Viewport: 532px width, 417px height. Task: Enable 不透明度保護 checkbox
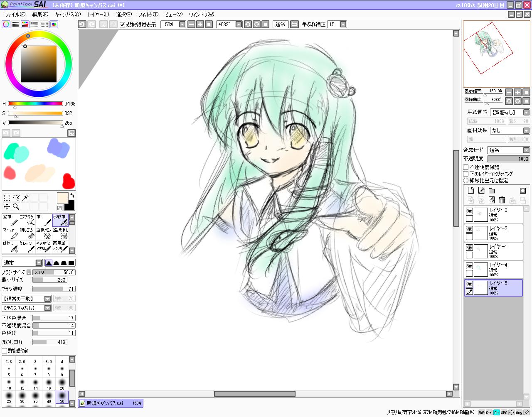(x=466, y=167)
